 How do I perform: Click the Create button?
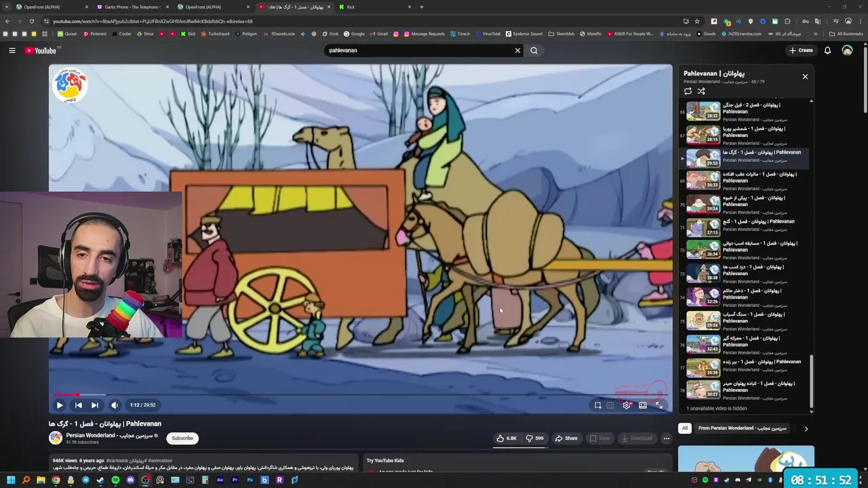pyautogui.click(x=801, y=50)
